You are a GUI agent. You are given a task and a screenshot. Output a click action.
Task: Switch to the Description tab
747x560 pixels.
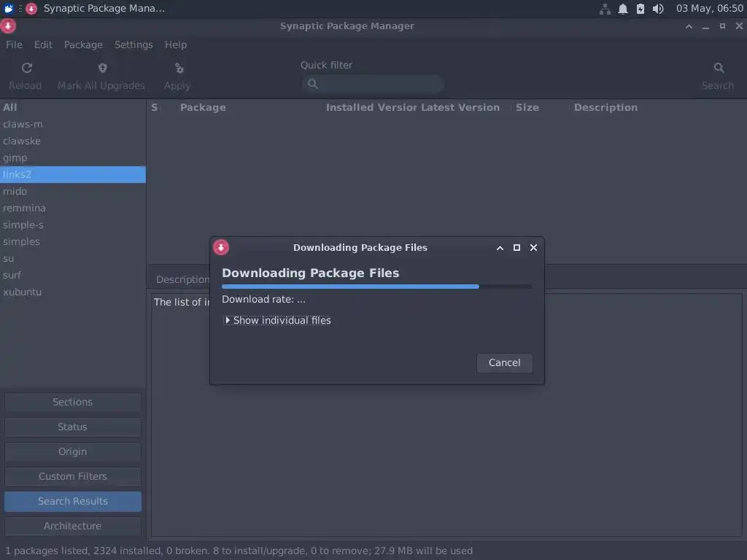[182, 279]
